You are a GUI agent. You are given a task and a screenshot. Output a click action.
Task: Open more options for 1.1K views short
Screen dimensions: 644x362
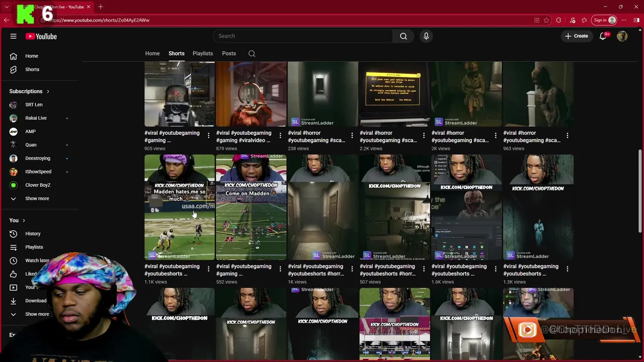208,269
